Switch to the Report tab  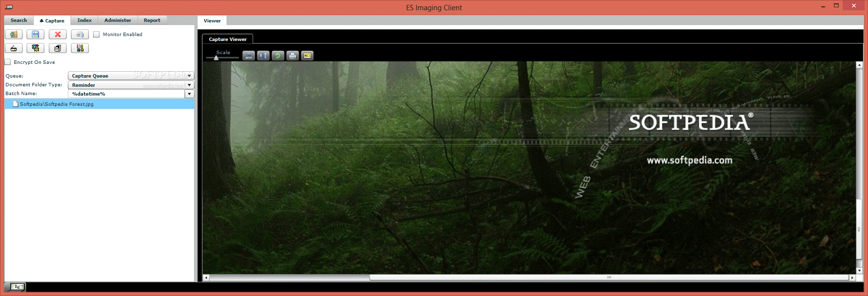tap(152, 20)
